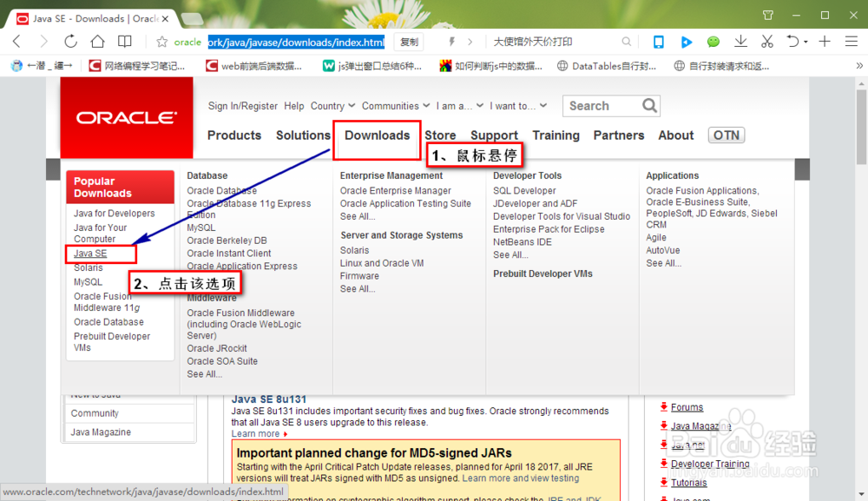Viewport: 868px width, 501px height.
Task: Open AutoVue link
Action: click(x=662, y=250)
